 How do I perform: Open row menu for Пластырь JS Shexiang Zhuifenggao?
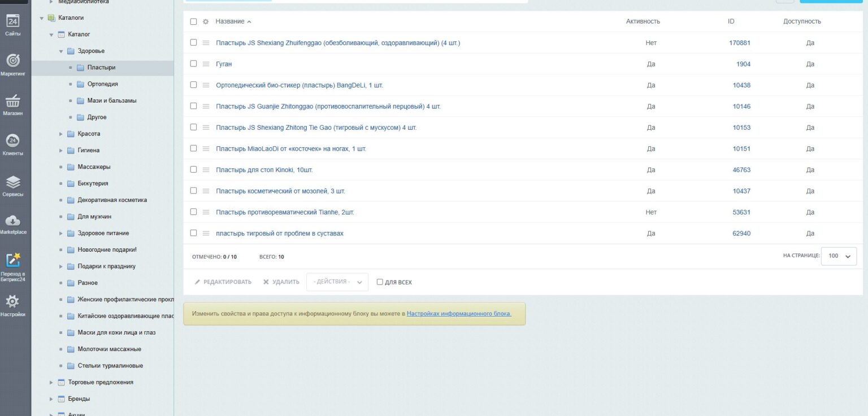tap(206, 43)
